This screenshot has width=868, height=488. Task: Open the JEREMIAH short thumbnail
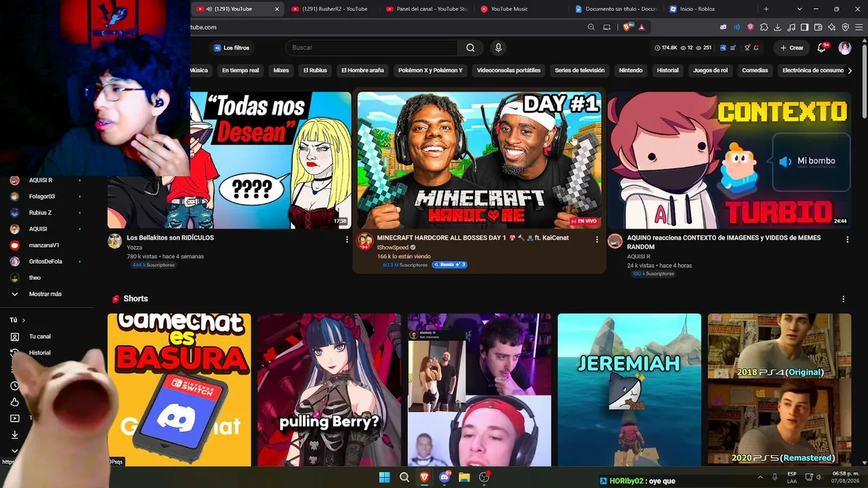629,390
